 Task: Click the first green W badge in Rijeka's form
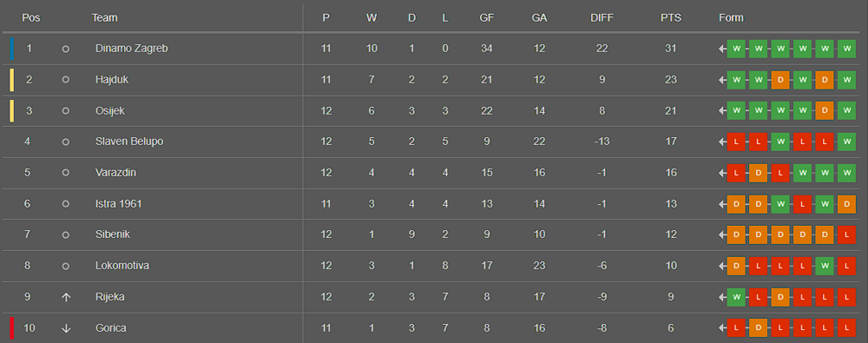point(736,297)
